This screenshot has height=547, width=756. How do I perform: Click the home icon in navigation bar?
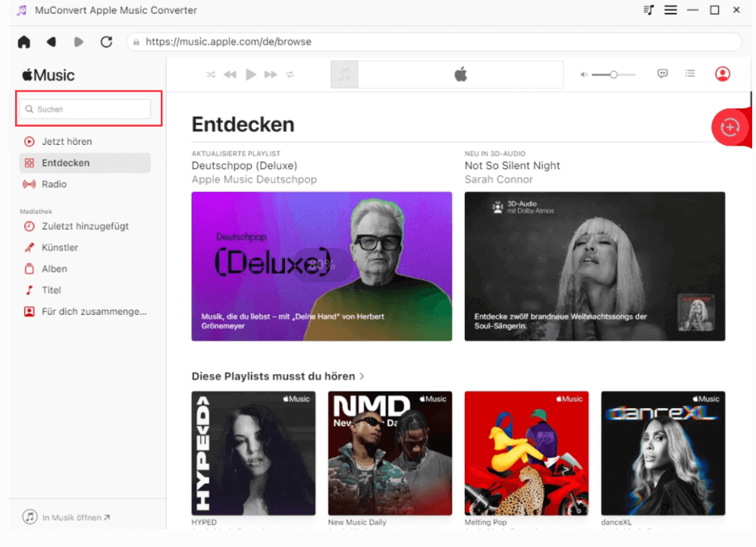[24, 42]
